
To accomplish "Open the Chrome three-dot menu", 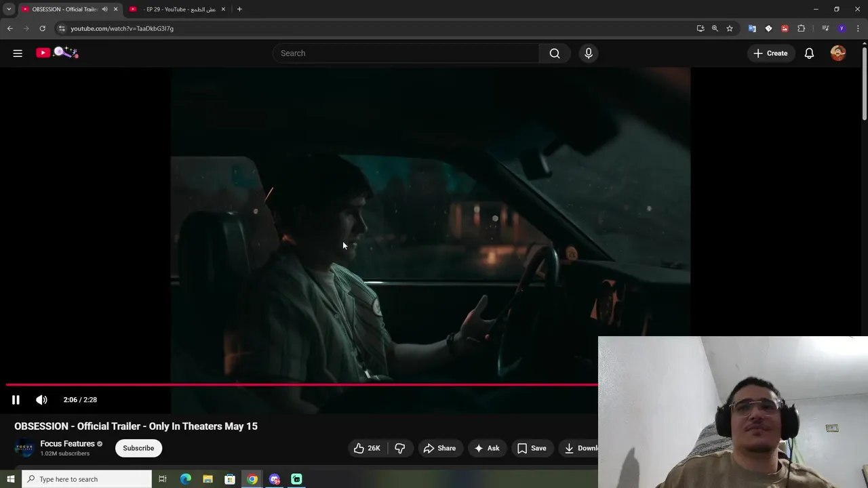I will [x=858, y=28].
